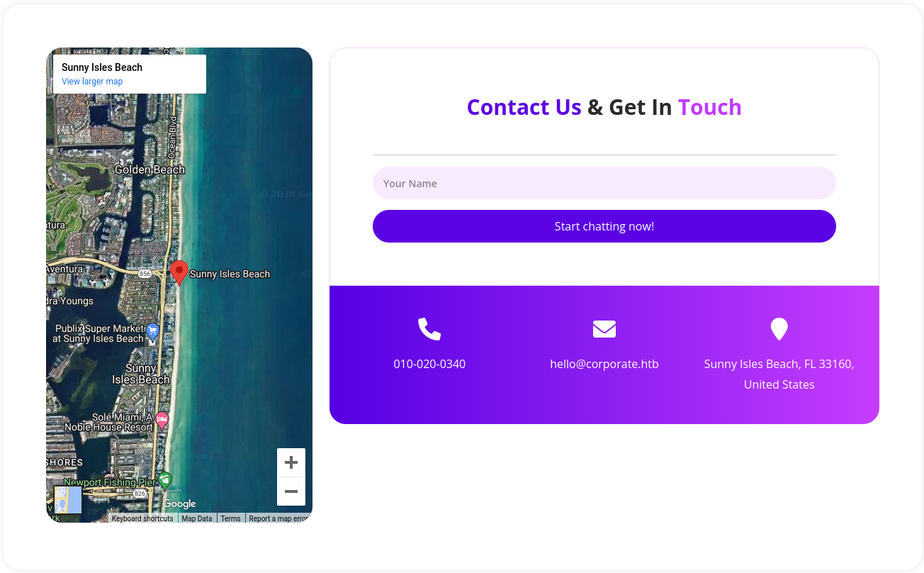
Task: Click the Newport Fishing Pier green marker
Action: 165,481
